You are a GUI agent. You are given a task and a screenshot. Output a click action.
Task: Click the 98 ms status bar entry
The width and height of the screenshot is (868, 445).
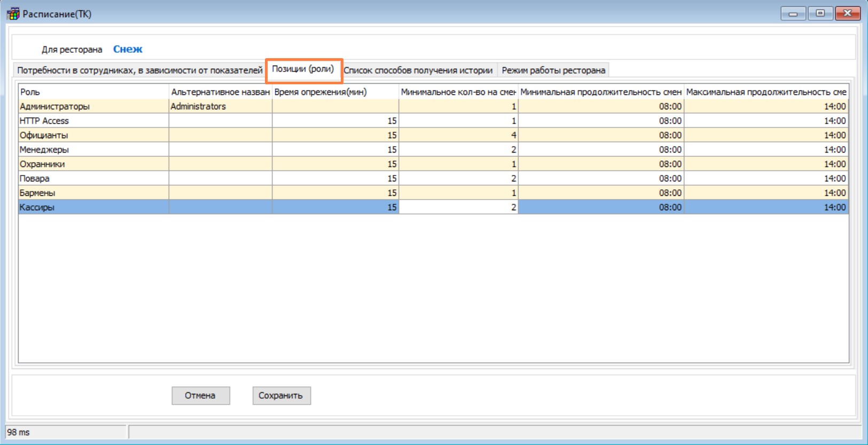pyautogui.click(x=66, y=432)
